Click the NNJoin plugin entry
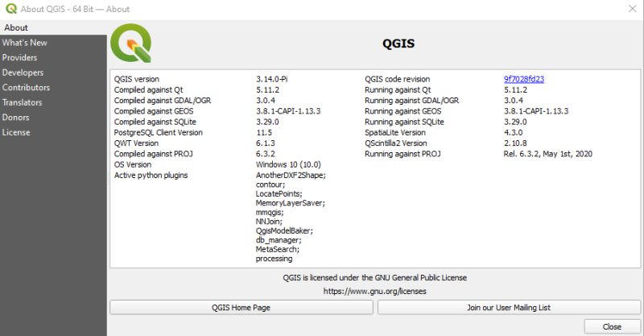Image resolution: width=644 pixels, height=336 pixels. tap(269, 222)
